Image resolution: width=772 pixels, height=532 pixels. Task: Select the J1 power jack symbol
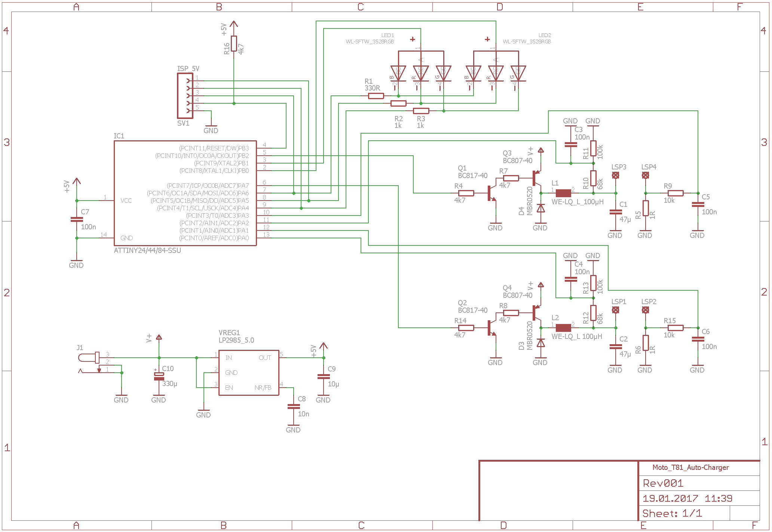tap(89, 358)
